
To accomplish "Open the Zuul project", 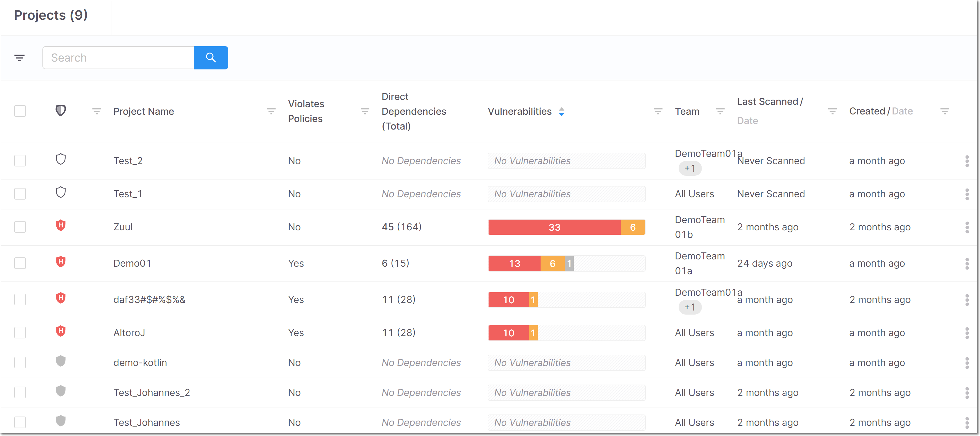I will [x=123, y=227].
